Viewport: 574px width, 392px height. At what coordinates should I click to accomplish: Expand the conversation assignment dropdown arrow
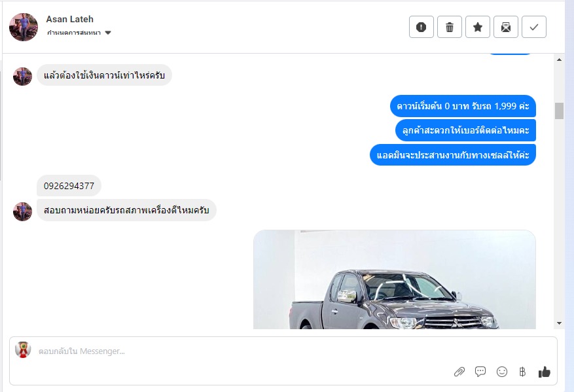click(108, 33)
